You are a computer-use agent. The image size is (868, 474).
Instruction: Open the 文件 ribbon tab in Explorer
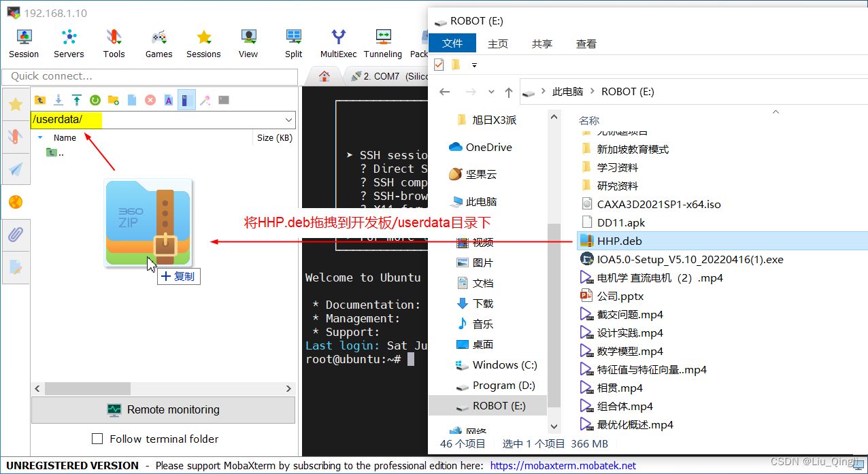coord(452,43)
